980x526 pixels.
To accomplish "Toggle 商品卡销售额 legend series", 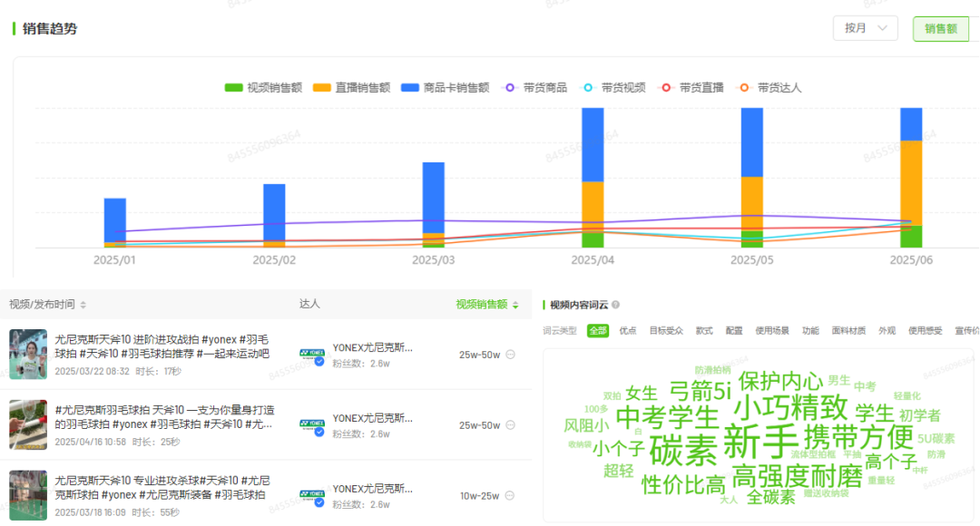I will pyautogui.click(x=445, y=88).
